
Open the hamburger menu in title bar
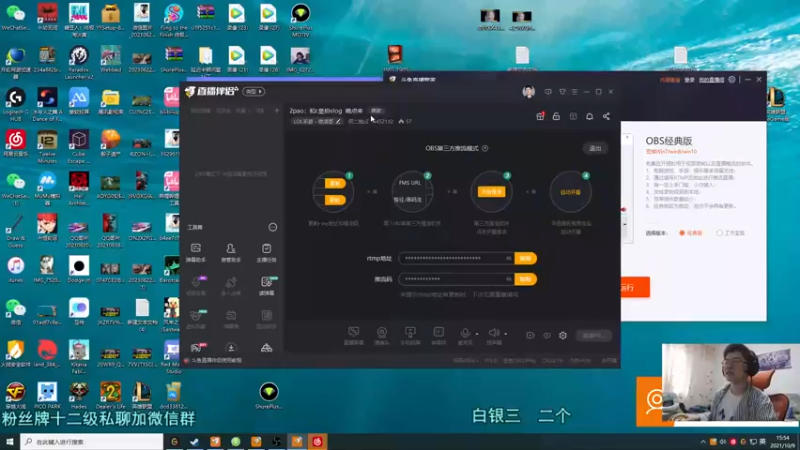[574, 92]
